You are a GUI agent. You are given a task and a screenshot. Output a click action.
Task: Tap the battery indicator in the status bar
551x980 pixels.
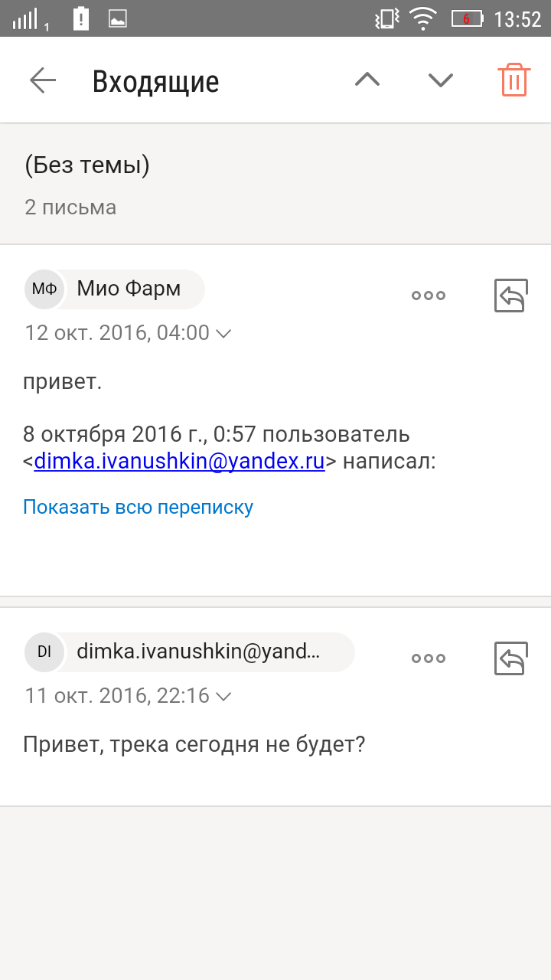pos(467,18)
